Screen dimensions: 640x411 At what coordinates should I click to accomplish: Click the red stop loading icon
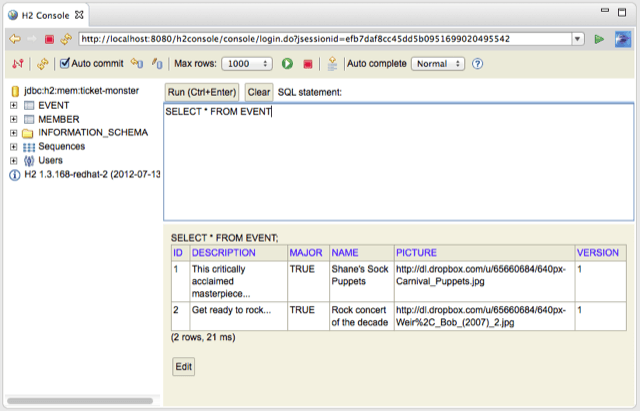coord(49,39)
